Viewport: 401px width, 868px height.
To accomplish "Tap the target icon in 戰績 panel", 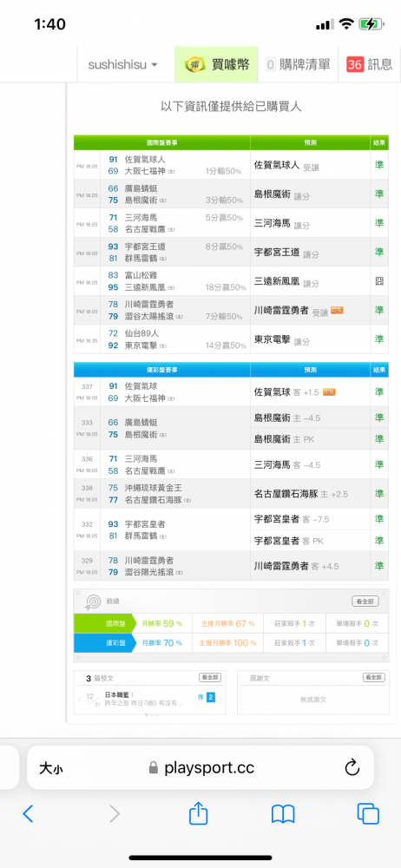I will pyautogui.click(x=92, y=602).
